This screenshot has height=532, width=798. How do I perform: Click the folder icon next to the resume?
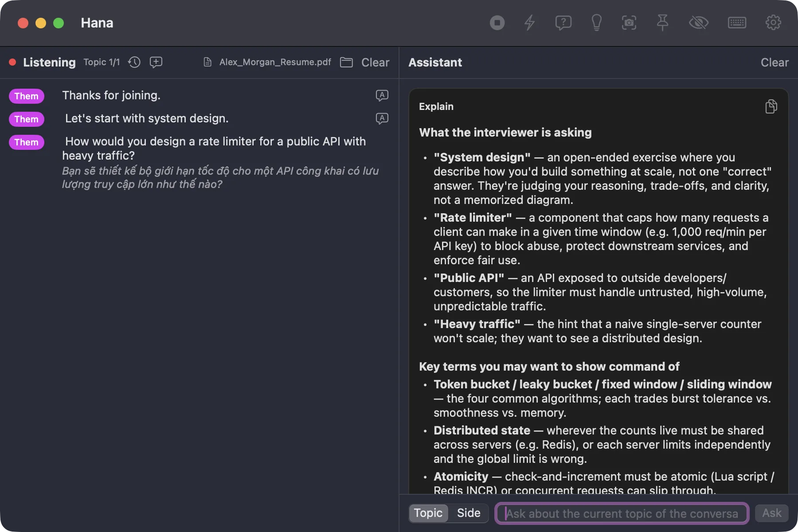coord(346,62)
